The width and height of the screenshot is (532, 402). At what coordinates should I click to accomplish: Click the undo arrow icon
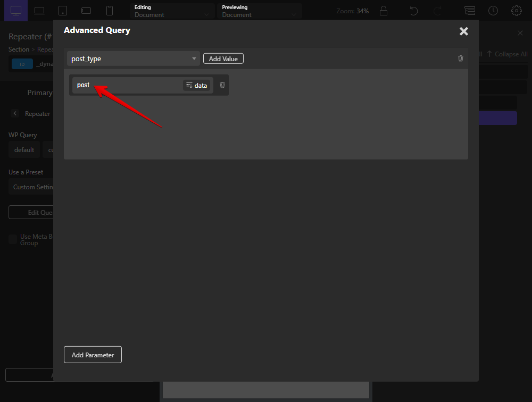coord(413,11)
